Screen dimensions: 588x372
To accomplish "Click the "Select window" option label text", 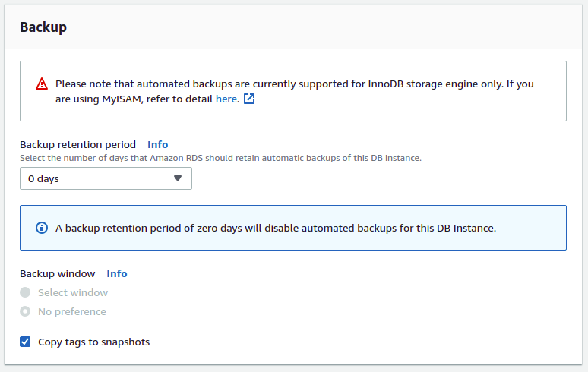I will (73, 292).
